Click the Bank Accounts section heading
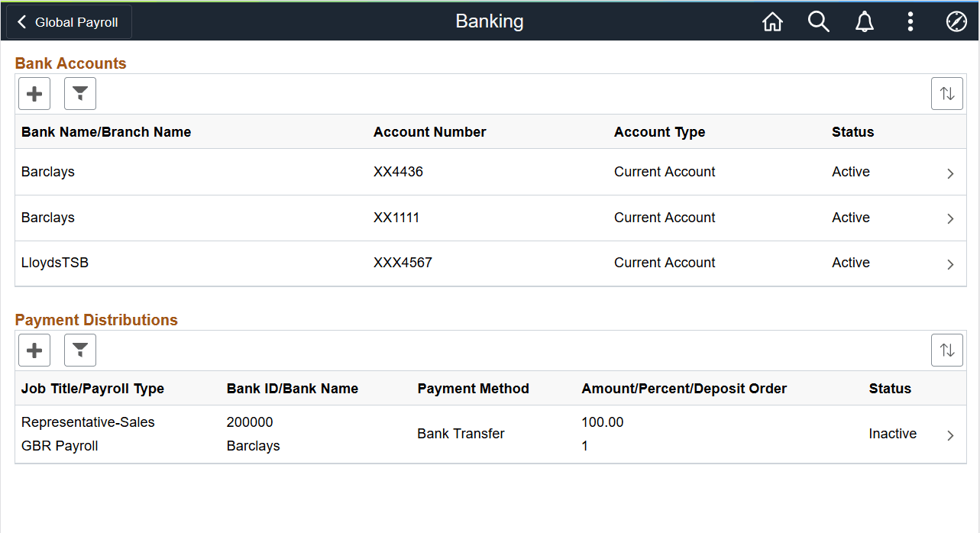 click(x=70, y=63)
